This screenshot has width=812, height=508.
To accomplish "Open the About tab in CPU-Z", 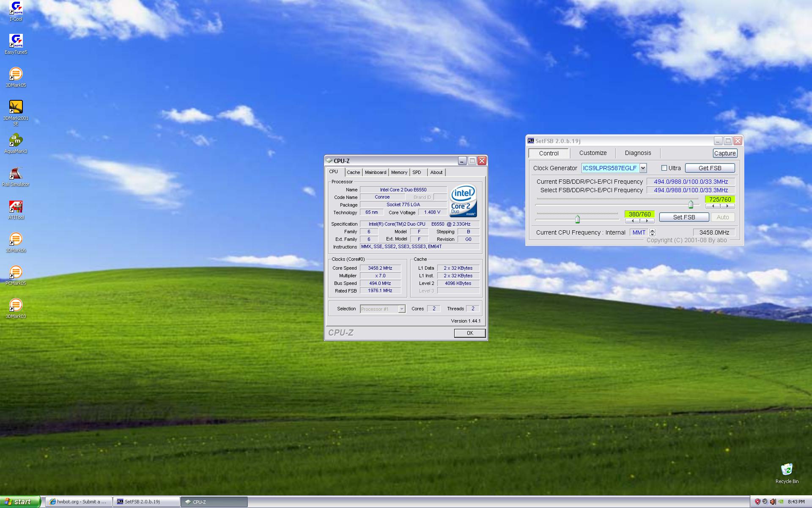I will point(436,172).
